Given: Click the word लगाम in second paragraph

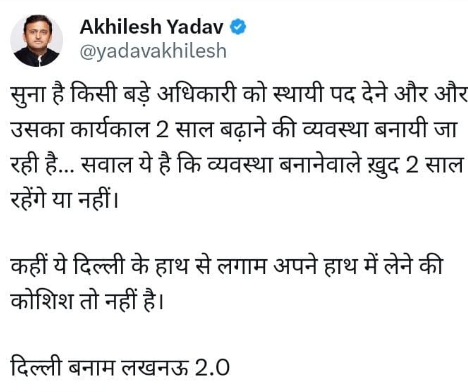Looking at the screenshot, I should tap(242, 267).
